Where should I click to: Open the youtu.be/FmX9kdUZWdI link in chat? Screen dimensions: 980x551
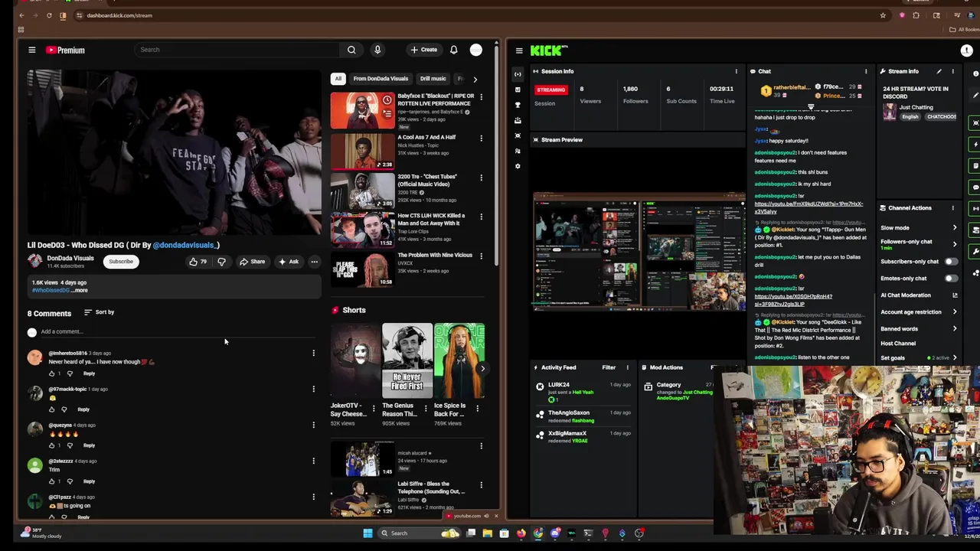pos(808,207)
